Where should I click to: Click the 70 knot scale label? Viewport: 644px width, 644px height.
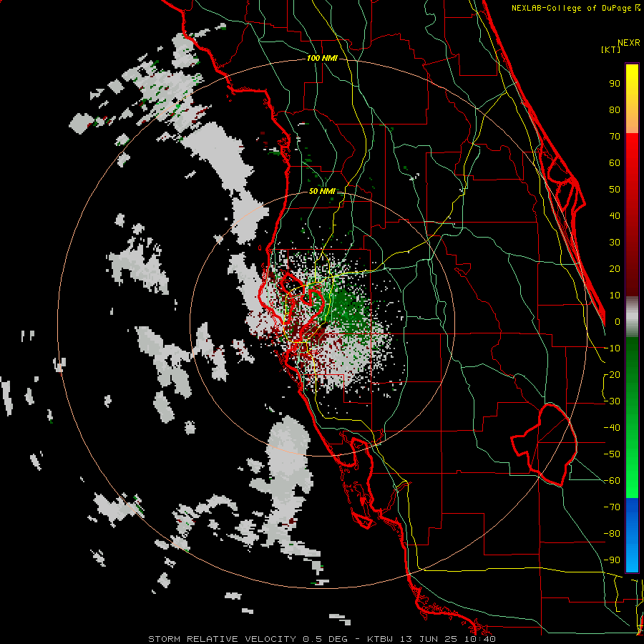615,137
